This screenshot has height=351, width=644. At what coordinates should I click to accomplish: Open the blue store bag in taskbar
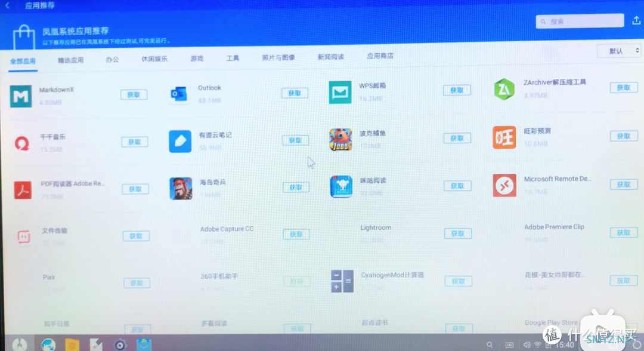[x=144, y=344]
